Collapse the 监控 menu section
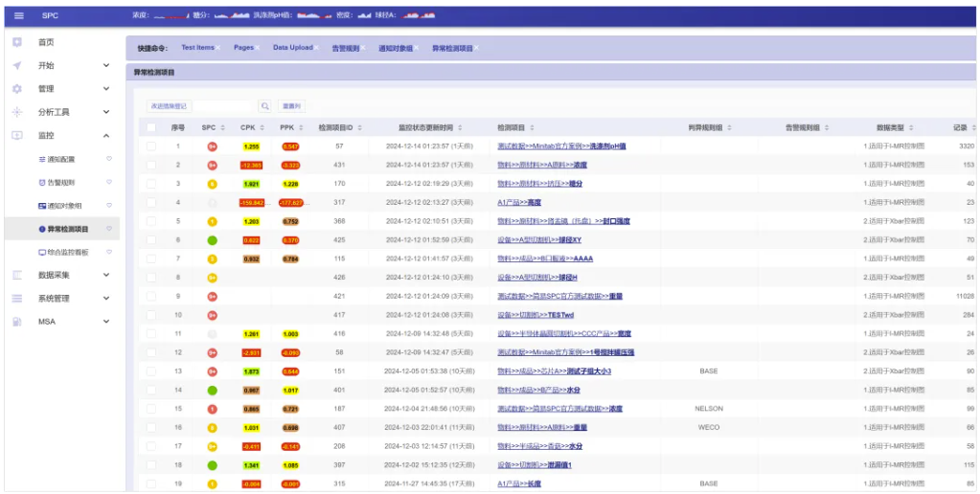980x494 pixels. [x=106, y=136]
